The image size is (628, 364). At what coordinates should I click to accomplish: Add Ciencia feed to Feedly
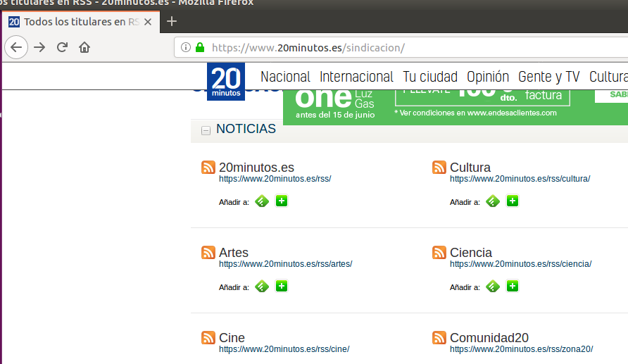(493, 287)
